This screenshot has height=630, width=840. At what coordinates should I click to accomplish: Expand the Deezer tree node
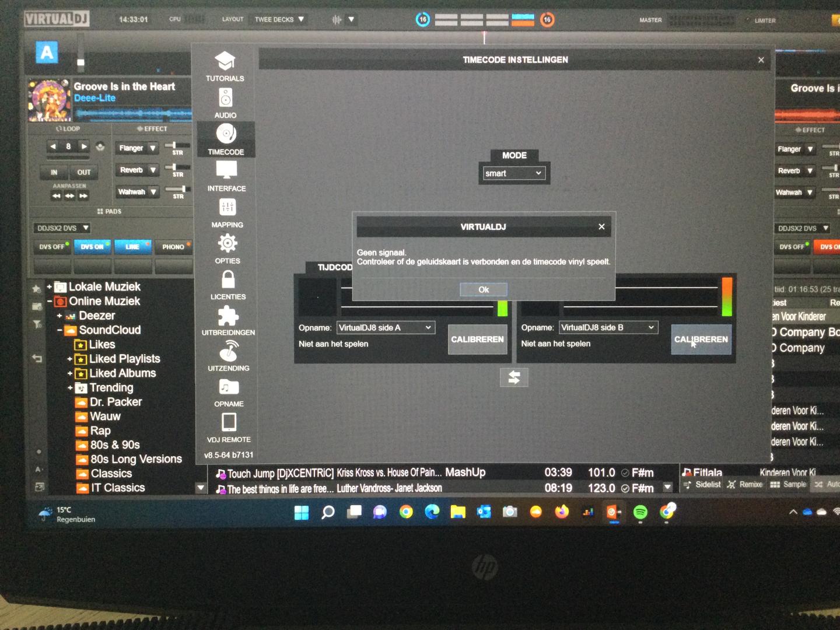coord(60,316)
